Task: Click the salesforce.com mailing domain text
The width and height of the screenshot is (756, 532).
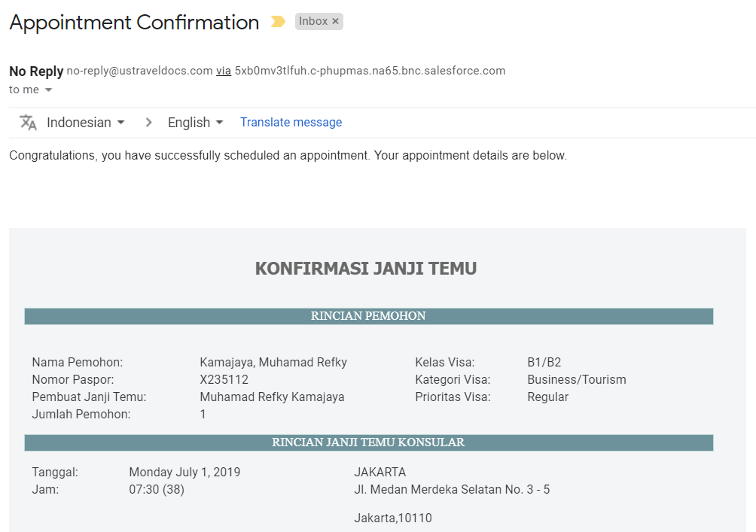Action: coord(370,71)
